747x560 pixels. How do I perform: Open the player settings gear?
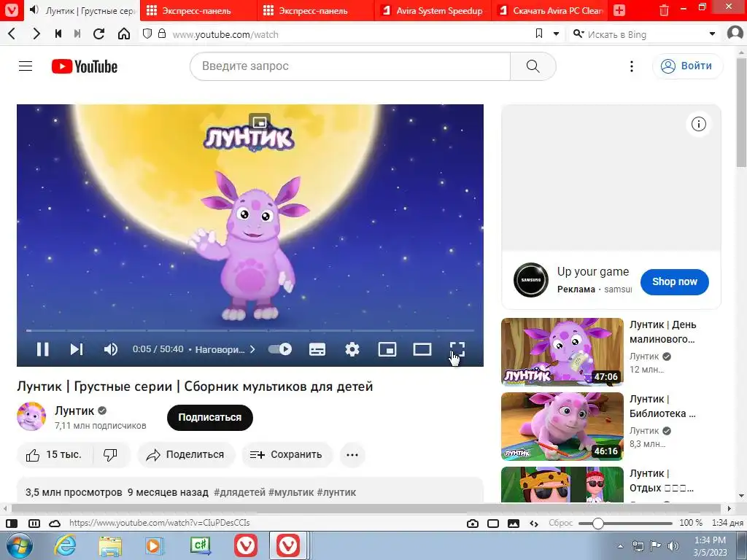tap(352, 349)
